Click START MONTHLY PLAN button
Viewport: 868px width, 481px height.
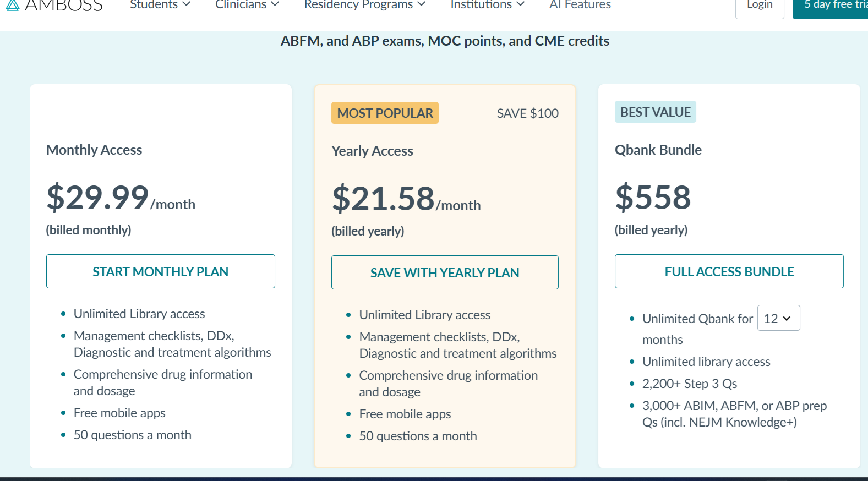(160, 271)
